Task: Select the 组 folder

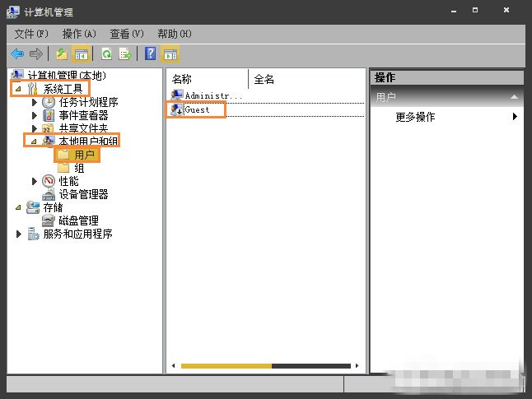Action: pyautogui.click(x=79, y=168)
